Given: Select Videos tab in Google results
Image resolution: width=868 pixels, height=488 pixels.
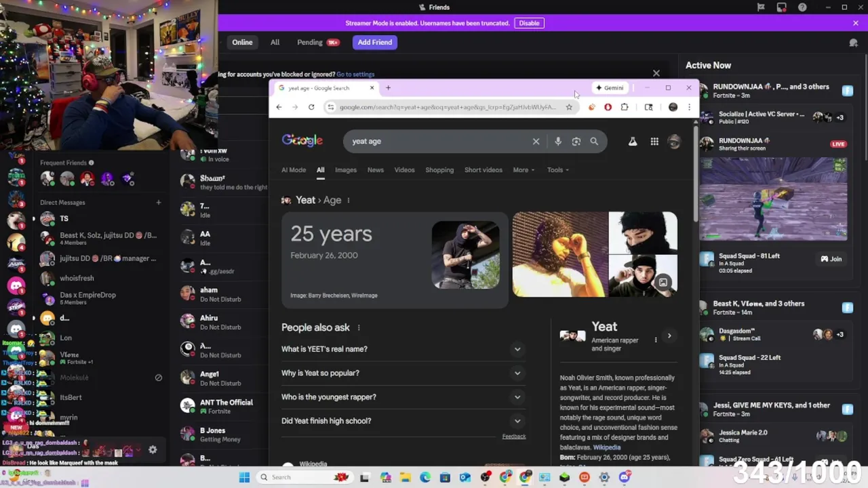Looking at the screenshot, I should pos(405,170).
